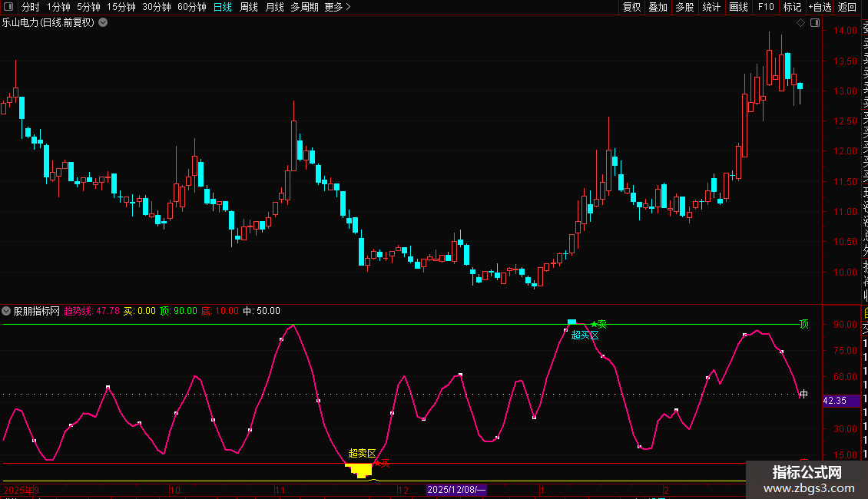
Task: Toggle the split-window icon beside diamond
Action: pyautogui.click(x=815, y=23)
